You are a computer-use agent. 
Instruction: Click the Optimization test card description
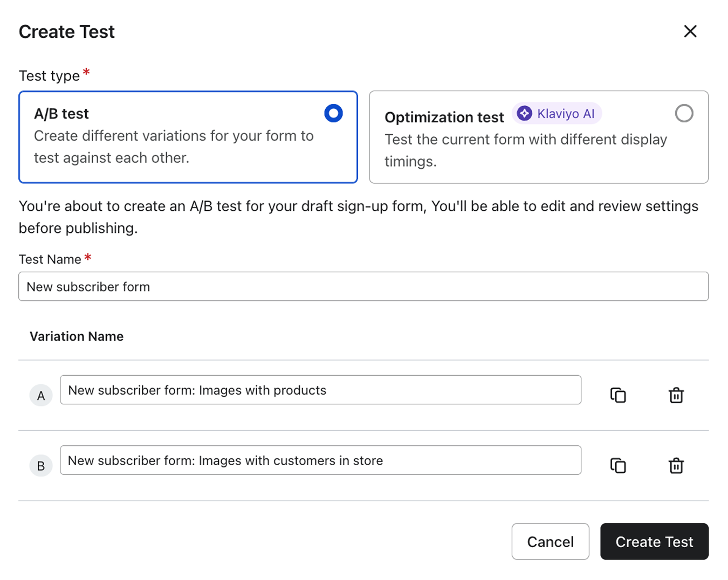click(x=525, y=150)
